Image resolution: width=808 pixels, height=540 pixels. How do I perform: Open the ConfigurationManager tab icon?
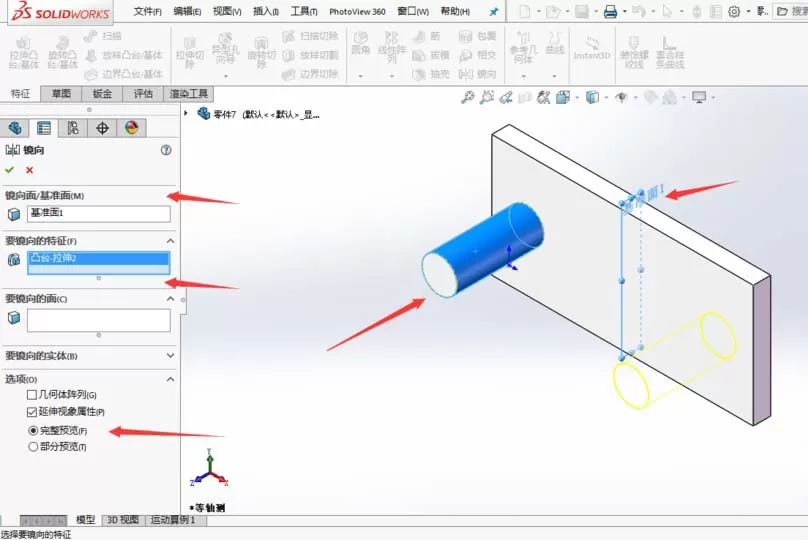(x=73, y=128)
